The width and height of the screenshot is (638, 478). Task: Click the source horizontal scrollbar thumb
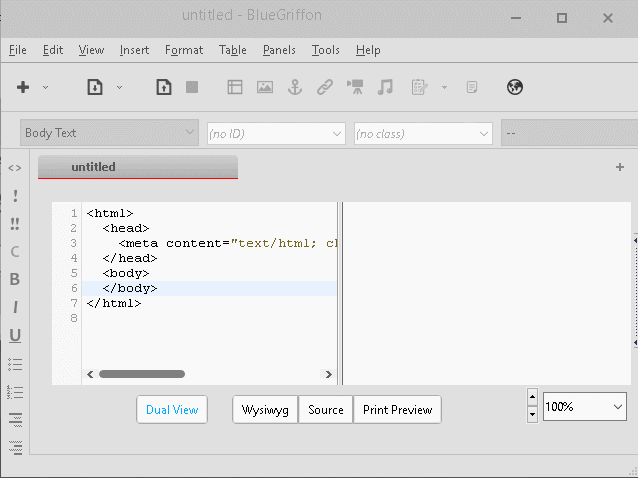142,374
